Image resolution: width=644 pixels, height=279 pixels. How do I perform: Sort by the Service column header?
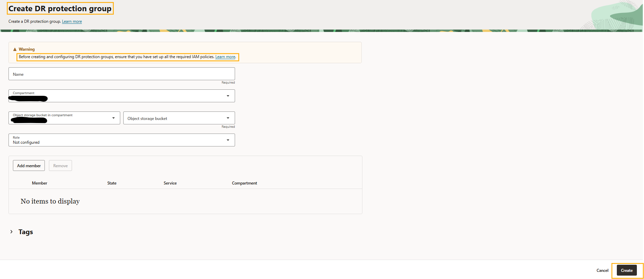coord(170,183)
